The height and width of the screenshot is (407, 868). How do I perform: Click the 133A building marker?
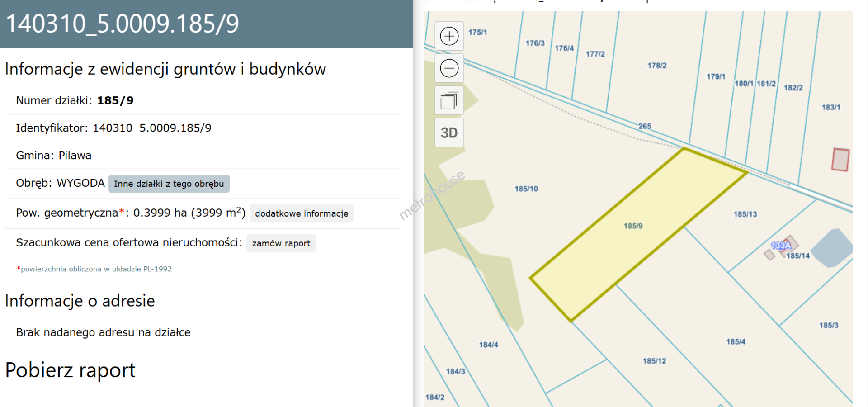[x=781, y=246]
